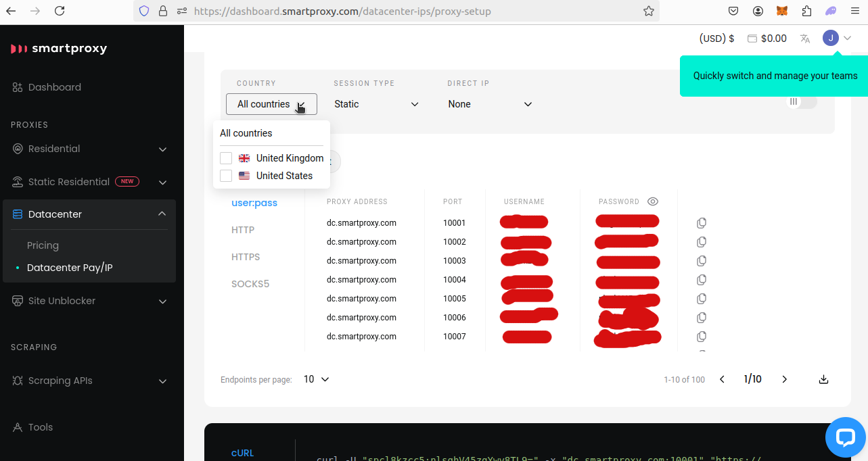Click the browser forward arrow

click(36, 11)
